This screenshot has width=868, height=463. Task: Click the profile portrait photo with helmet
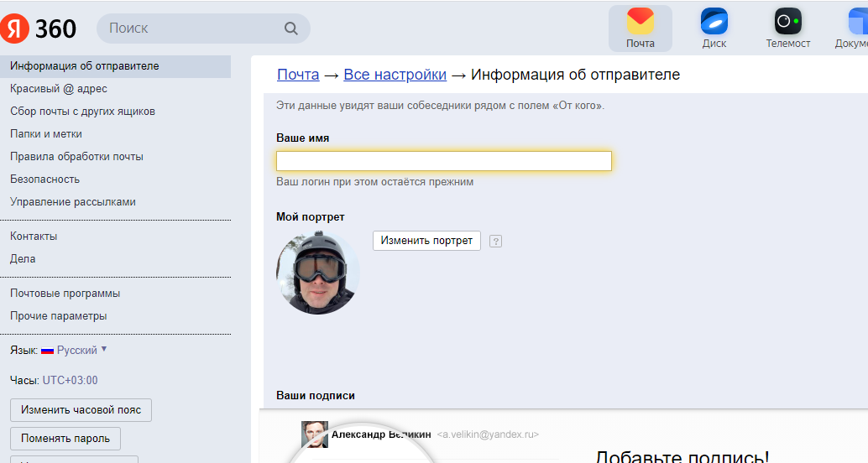pyautogui.click(x=318, y=273)
